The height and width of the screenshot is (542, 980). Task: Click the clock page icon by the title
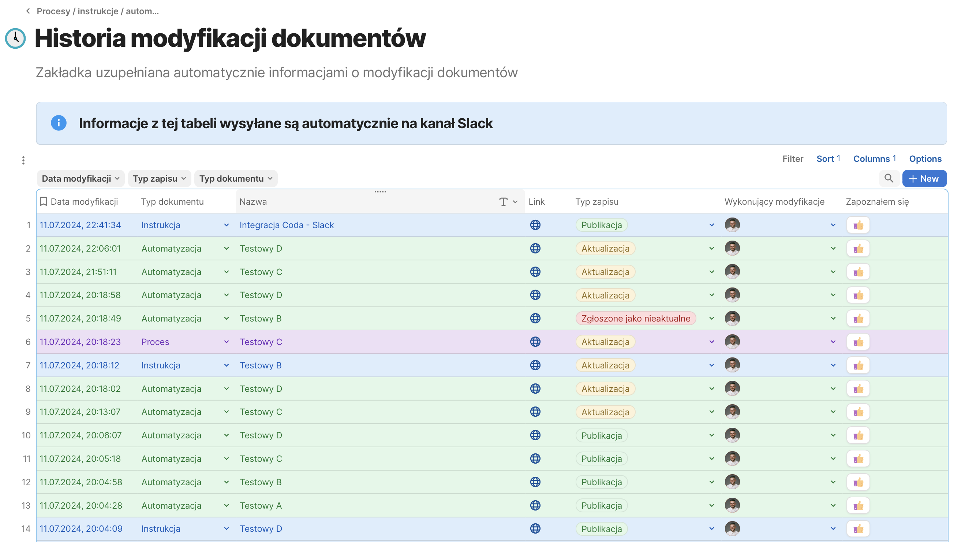[15, 38]
